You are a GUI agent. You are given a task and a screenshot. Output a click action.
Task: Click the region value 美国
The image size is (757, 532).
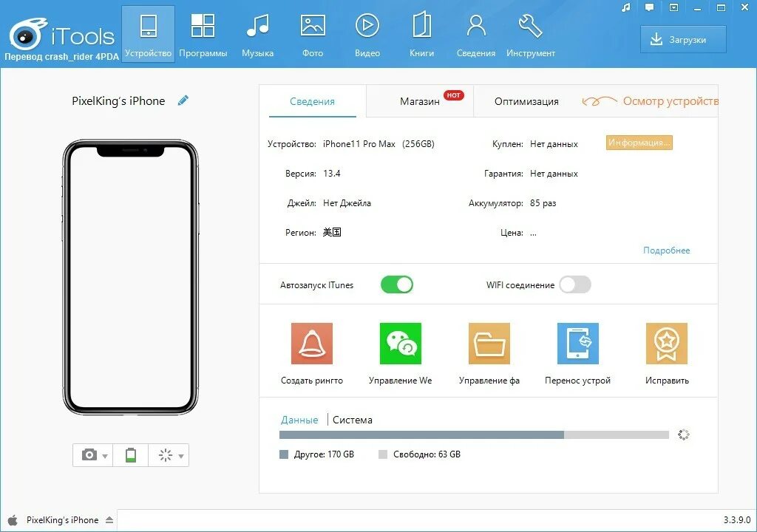[332, 232]
